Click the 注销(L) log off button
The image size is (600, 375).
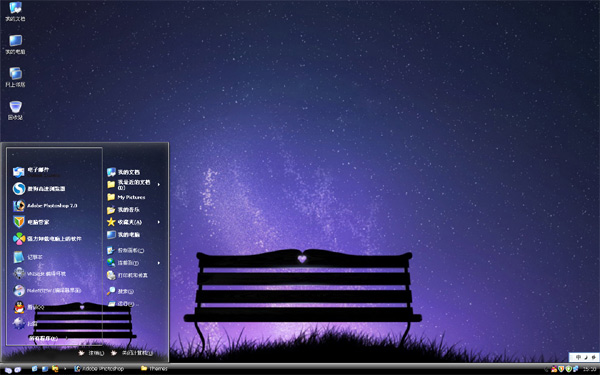tap(91, 353)
